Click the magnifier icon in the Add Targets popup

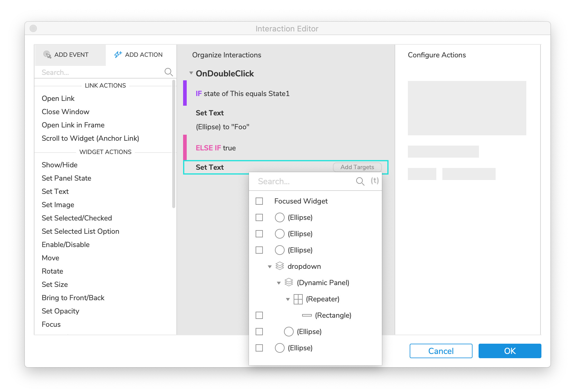[360, 181]
